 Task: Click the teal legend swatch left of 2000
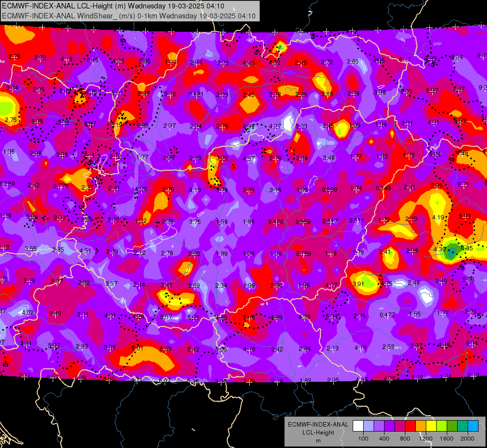point(463,426)
